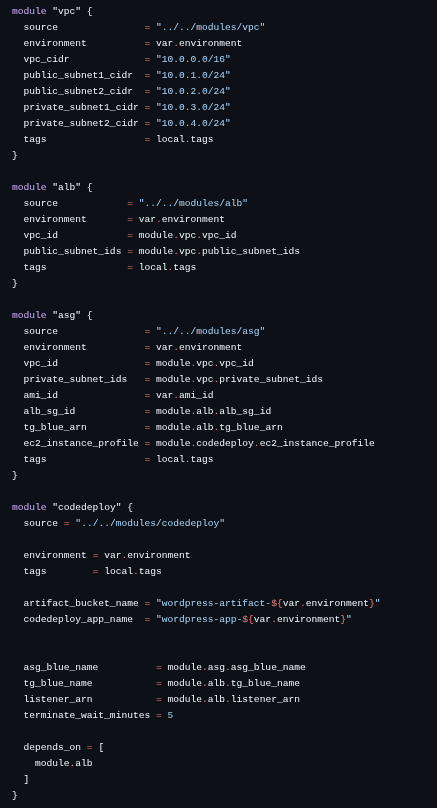This screenshot has width=437, height=808.
Task: Click module.vpc.public_subnet_ids reference in alb
Action: coord(219,251)
